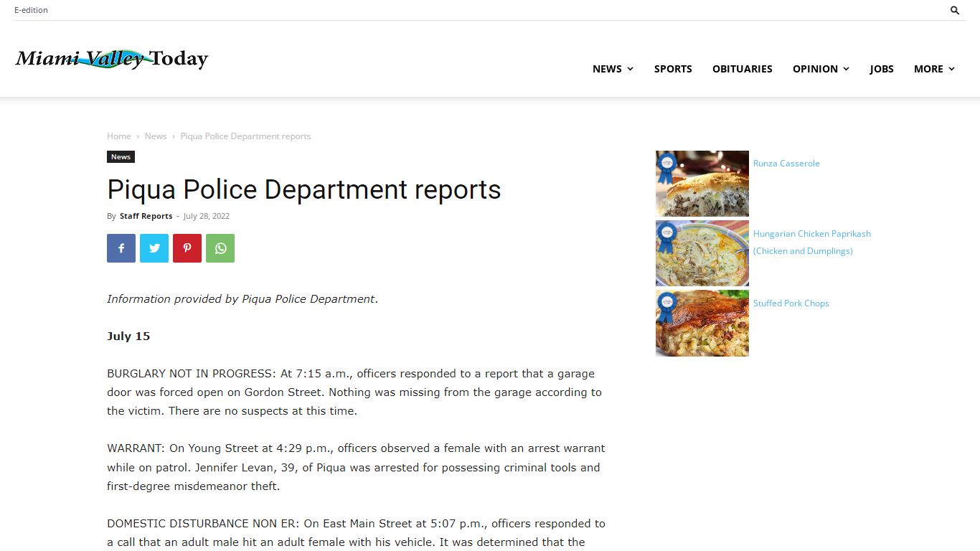
Task: Expand the News menu arrow
Action: click(631, 69)
